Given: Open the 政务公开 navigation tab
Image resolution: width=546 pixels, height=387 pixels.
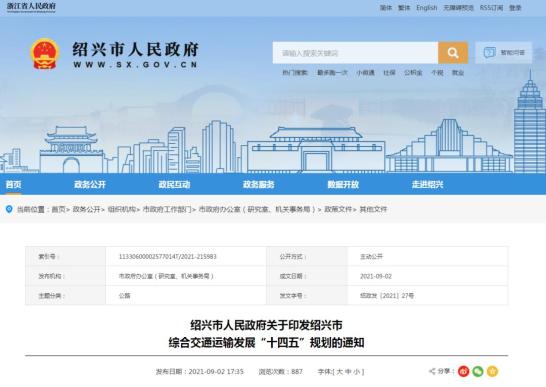Looking at the screenshot, I should (90, 184).
